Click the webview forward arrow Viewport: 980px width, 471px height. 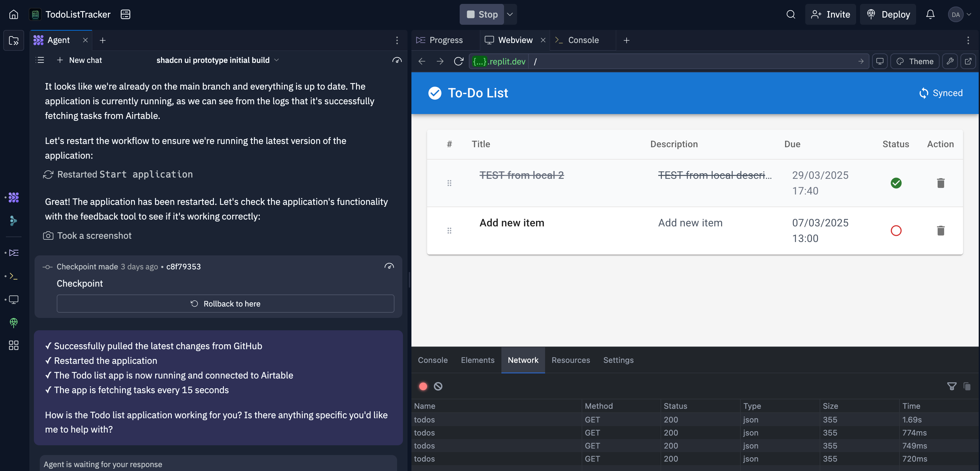[440, 61]
